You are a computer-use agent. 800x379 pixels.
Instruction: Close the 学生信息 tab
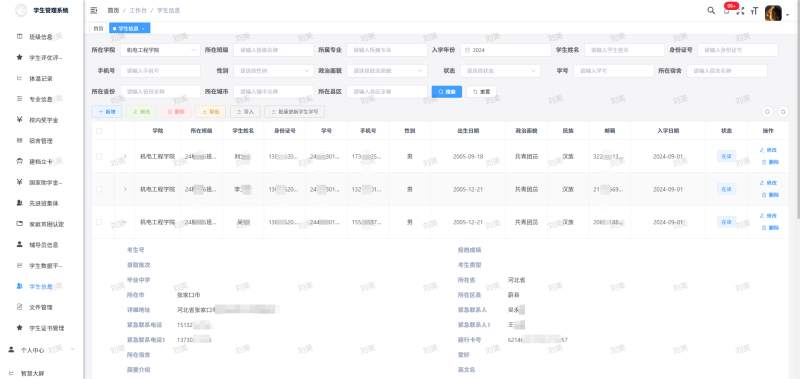(143, 29)
